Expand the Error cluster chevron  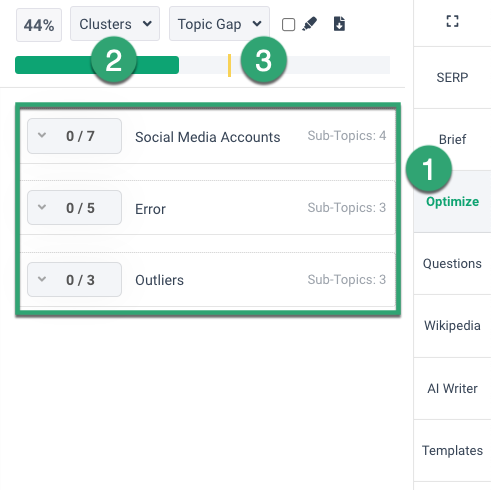[42, 207]
